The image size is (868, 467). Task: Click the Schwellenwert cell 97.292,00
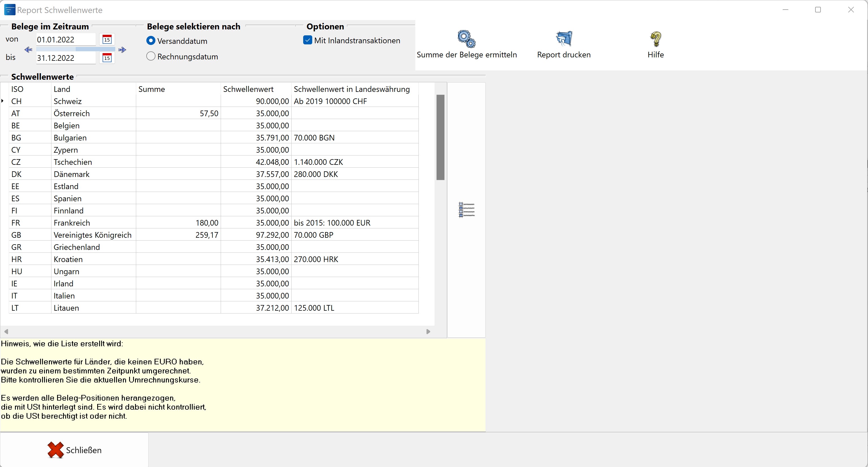click(x=256, y=235)
